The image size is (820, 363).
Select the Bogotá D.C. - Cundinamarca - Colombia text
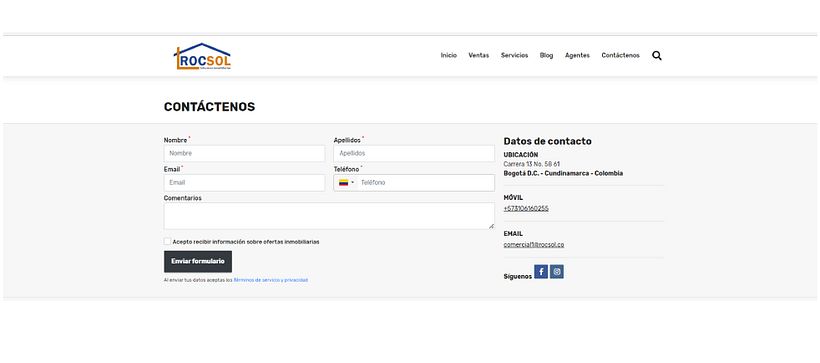pos(563,173)
